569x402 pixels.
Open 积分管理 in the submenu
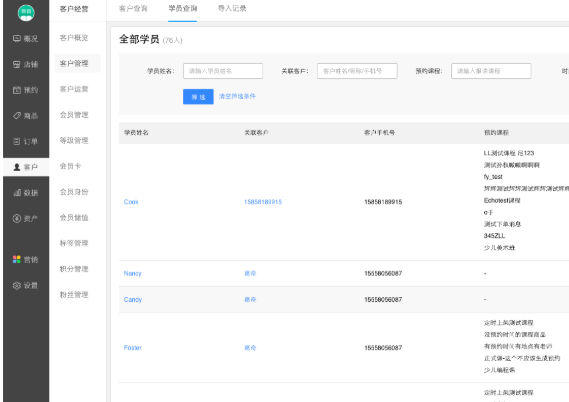pyautogui.click(x=74, y=269)
